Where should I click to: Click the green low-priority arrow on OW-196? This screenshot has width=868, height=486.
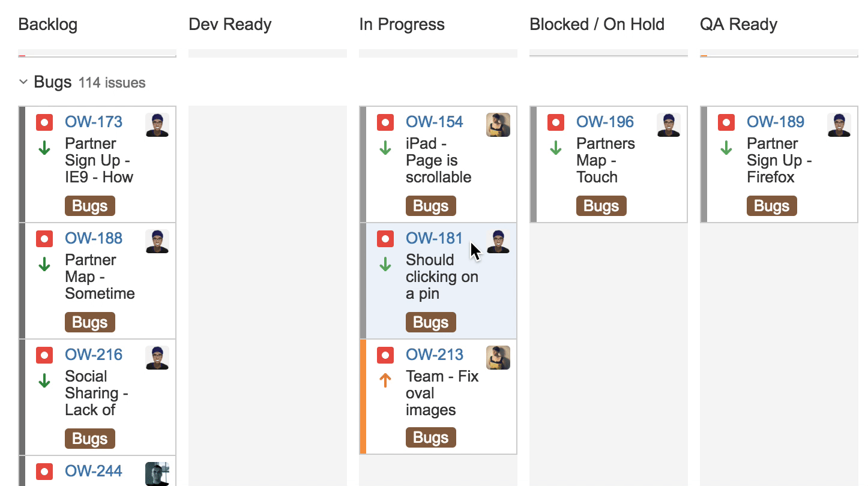556,148
